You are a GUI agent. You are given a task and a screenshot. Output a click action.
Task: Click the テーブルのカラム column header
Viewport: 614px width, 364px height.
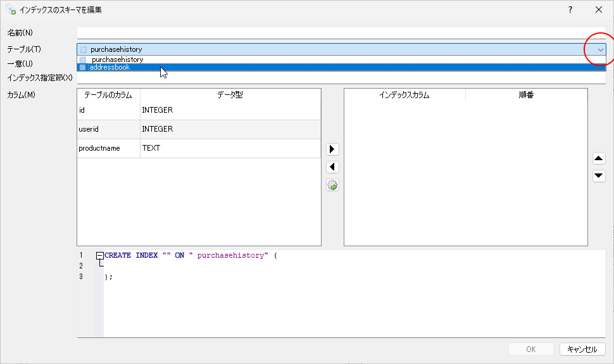108,95
